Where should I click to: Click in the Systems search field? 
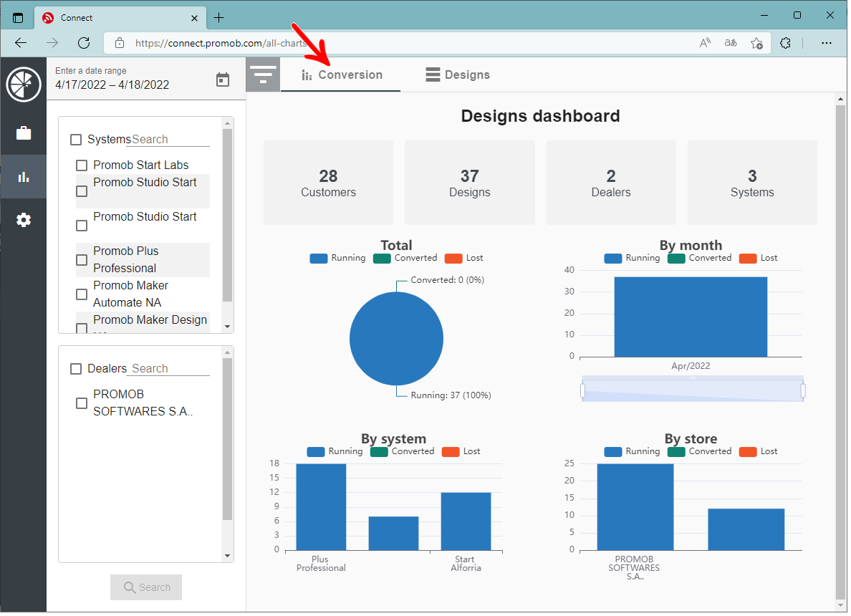click(x=169, y=140)
